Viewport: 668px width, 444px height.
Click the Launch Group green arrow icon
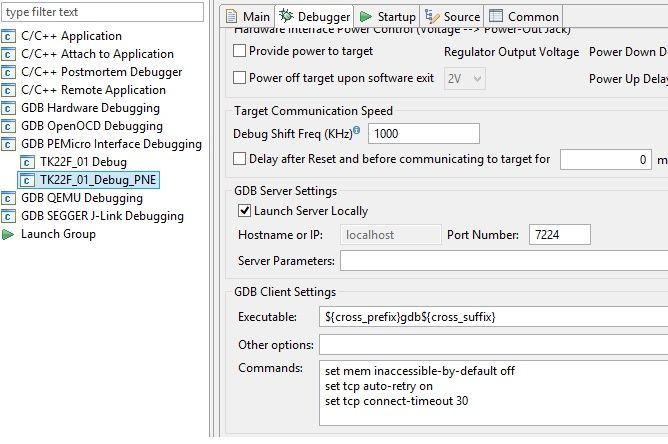[x=8, y=234]
